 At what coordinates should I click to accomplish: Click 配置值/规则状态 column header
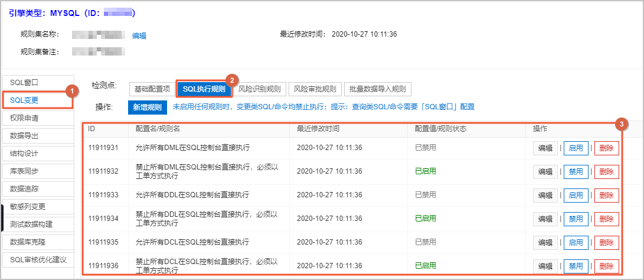441,129
